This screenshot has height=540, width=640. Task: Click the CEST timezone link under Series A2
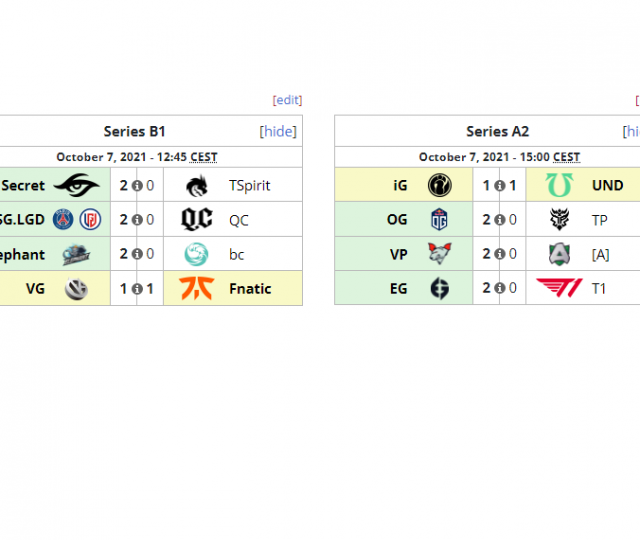click(x=566, y=157)
